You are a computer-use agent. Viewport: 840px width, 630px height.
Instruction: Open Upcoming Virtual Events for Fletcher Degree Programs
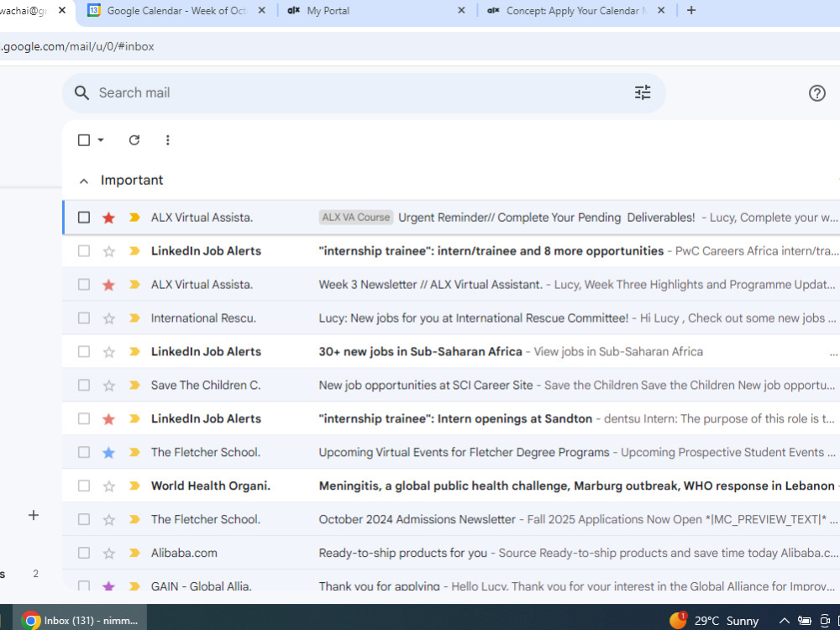pyautogui.click(x=451, y=453)
